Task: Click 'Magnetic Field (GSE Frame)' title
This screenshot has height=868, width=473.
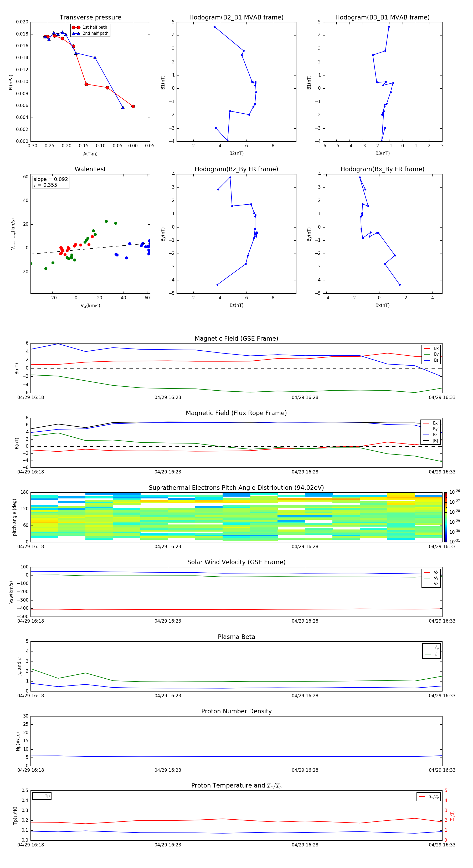Action: pos(236,339)
